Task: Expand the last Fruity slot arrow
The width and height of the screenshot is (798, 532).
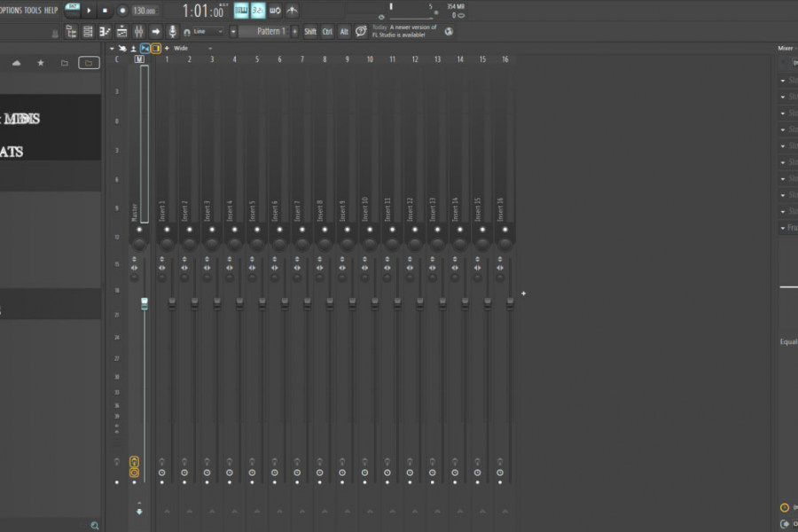Action: pos(783,228)
